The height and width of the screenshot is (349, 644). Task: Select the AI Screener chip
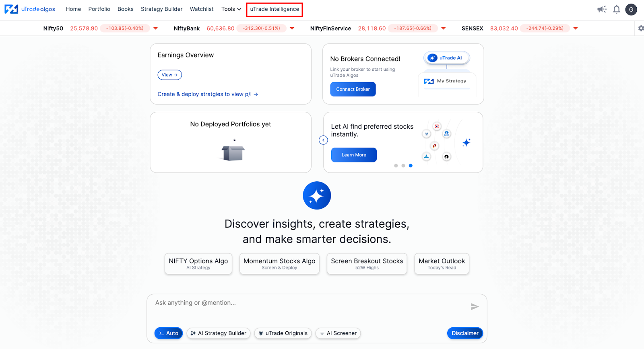338,333
